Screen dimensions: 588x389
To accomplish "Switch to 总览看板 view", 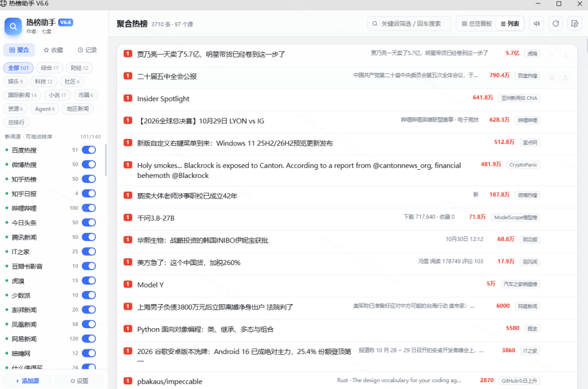I will point(477,24).
